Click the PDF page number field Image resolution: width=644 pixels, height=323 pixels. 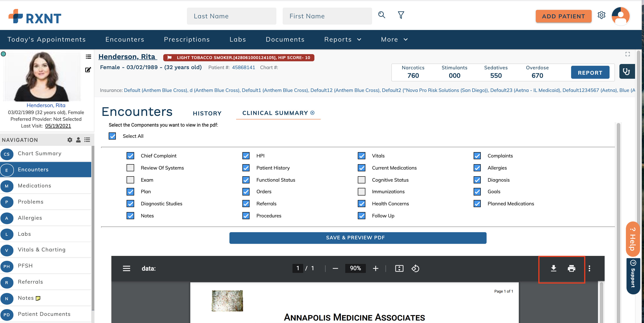[x=297, y=268]
